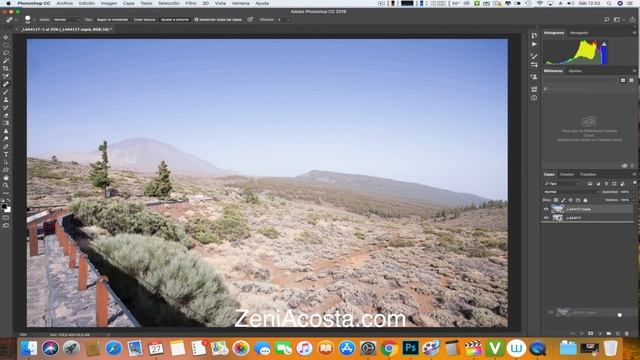Open the Difusión value dropdown
The image size is (640, 360).
289,20
